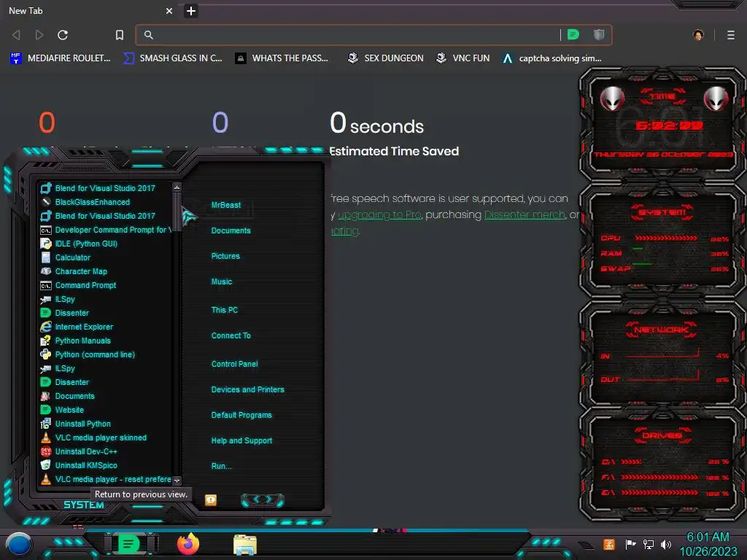
Task: Click Run... in start menu
Action: (222, 466)
